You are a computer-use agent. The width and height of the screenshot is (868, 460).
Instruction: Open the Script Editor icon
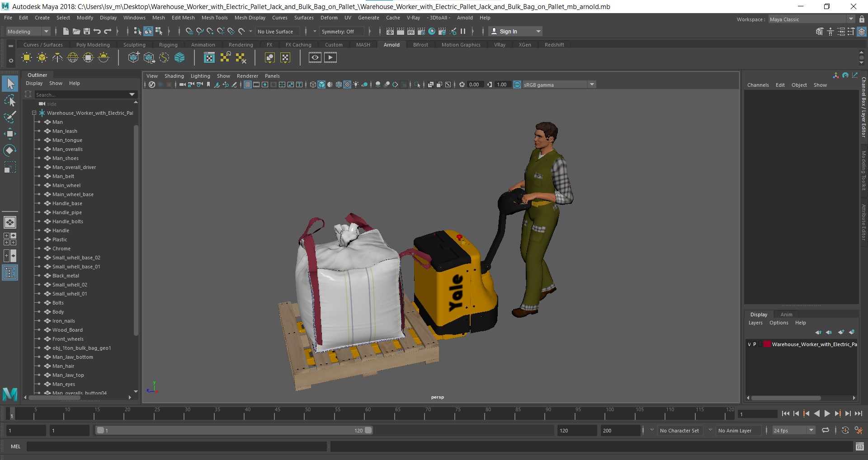tap(860, 446)
